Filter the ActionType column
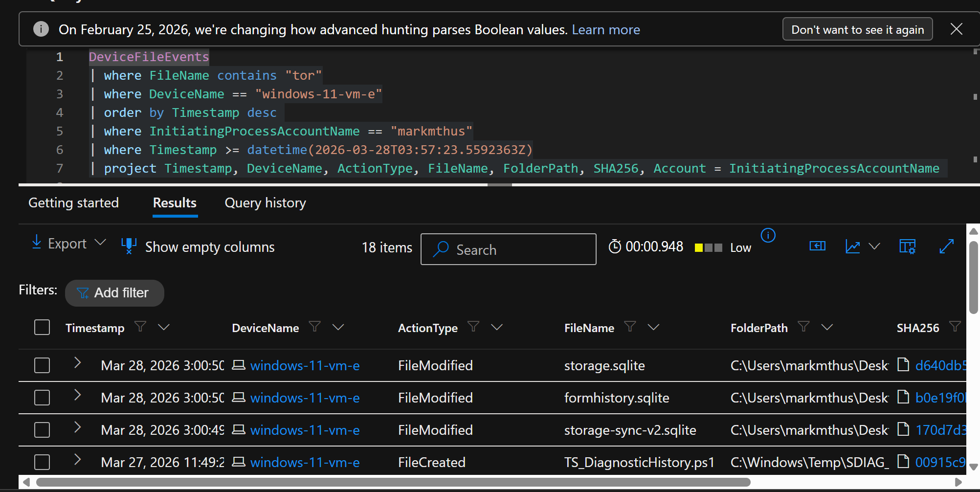Screen dimensions: 980x492 [x=473, y=327]
